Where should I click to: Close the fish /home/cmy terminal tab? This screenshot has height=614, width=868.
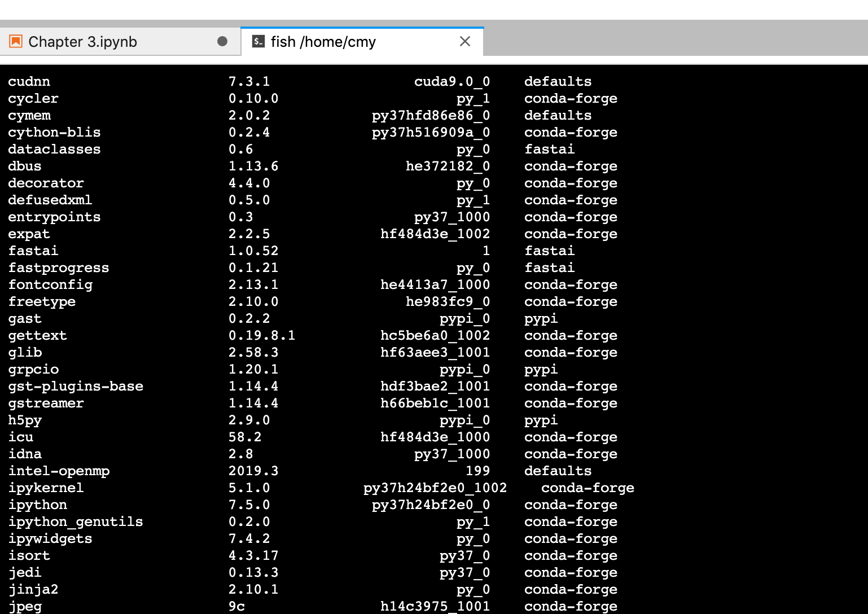464,41
